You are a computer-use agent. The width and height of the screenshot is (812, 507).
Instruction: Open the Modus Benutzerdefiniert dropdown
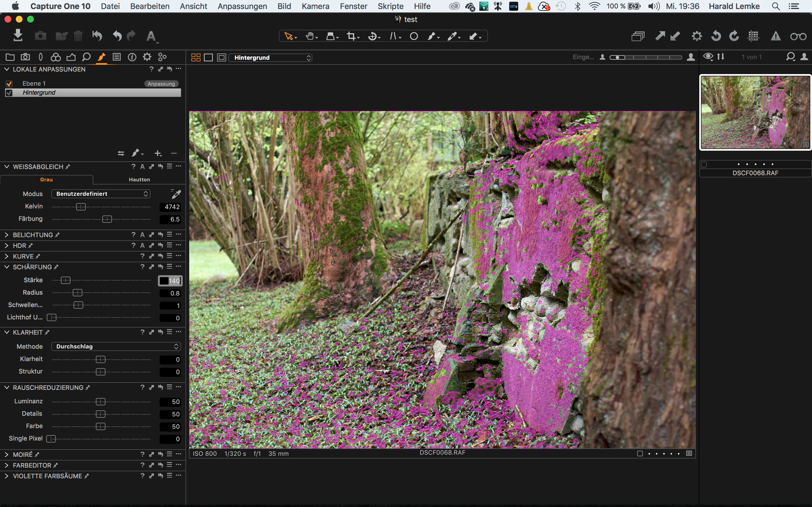coord(101,194)
